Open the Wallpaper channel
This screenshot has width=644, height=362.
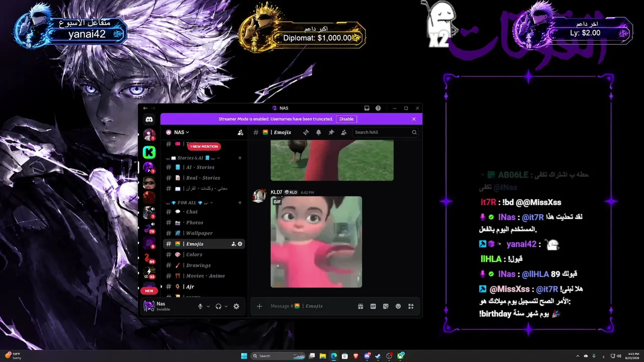click(x=204, y=233)
